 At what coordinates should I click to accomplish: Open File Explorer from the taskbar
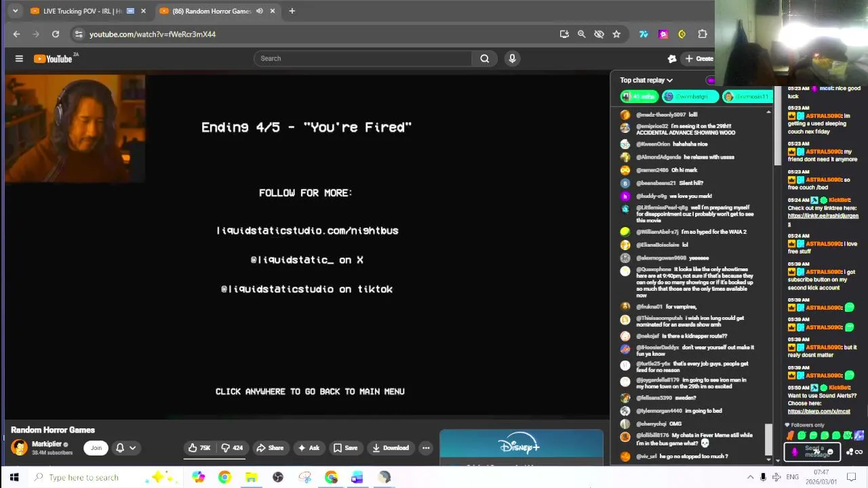click(x=251, y=477)
